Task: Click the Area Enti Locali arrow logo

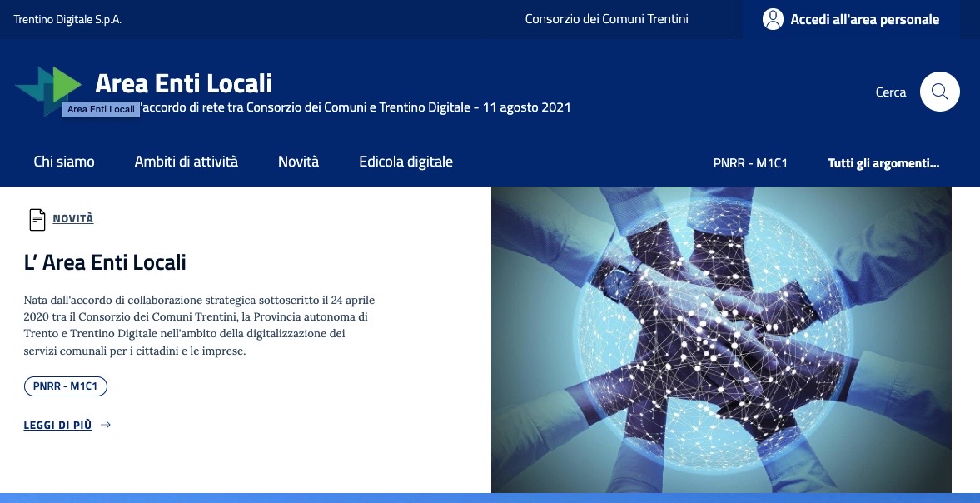Action: [x=48, y=91]
